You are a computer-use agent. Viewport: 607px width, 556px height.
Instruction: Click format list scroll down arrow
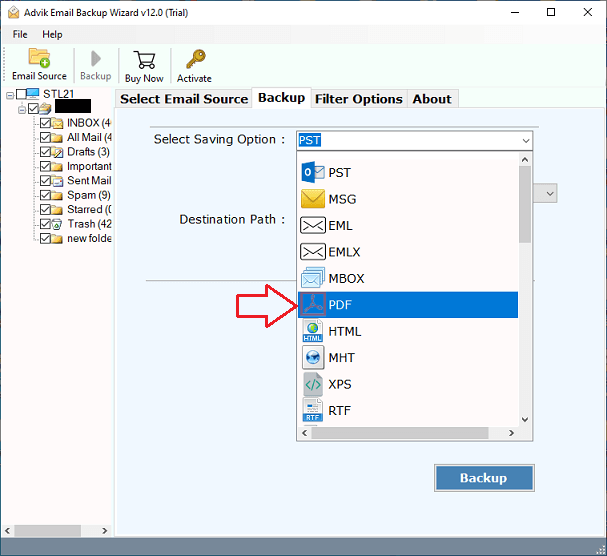coord(525,419)
